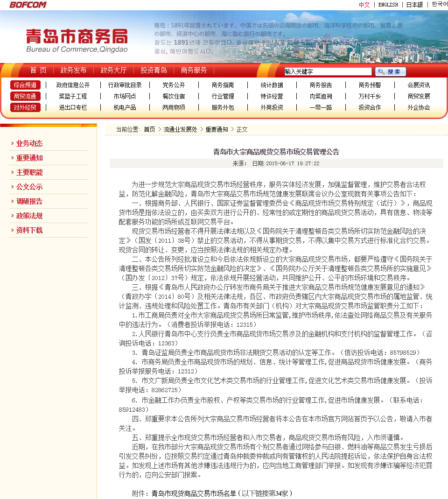Screen dimensions: 448x499
Task: Switch language to 日本語
Action: pos(414,5)
